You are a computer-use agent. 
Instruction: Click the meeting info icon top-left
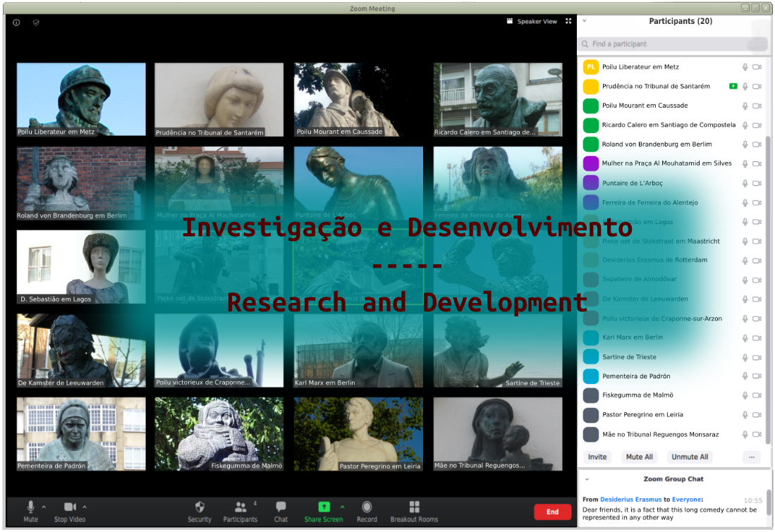(16, 23)
